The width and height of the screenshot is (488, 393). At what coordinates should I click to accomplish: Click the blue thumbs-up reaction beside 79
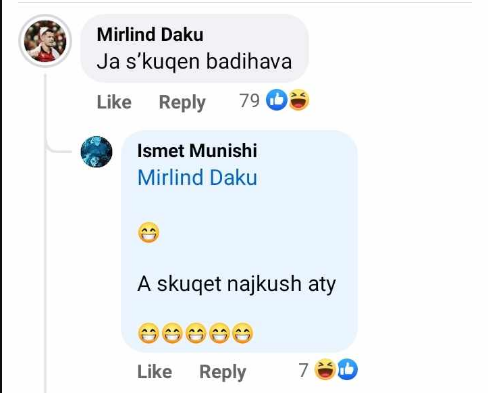pyautogui.click(x=276, y=100)
